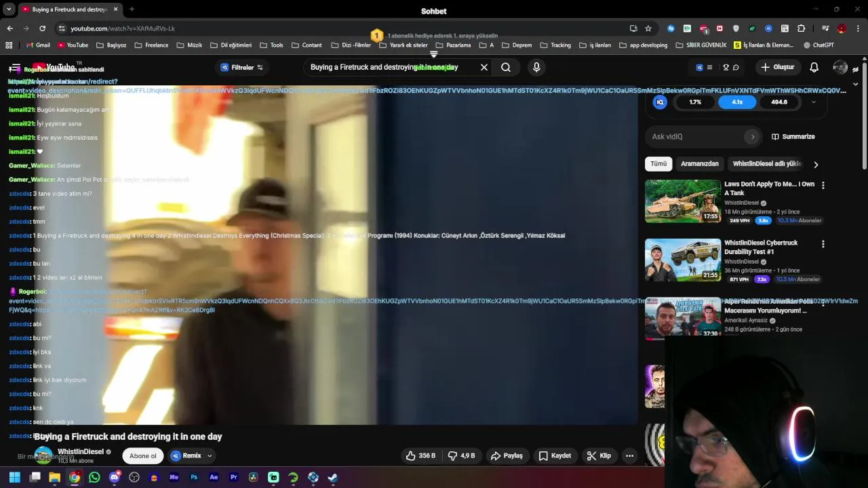
Task: Open the SİBER GÜVENLİK bookmark folder
Action: tap(702, 45)
